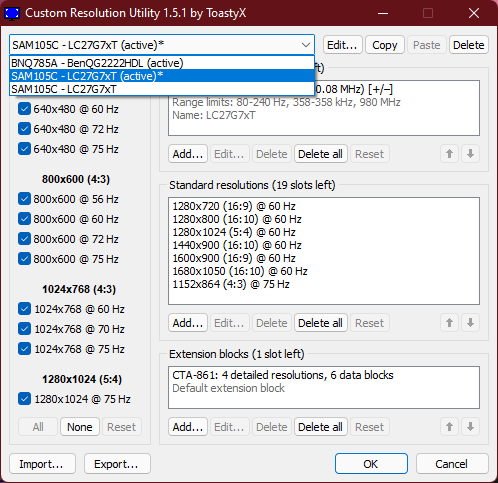The width and height of the screenshot is (498, 483).
Task: Select 1280x720 (16:9) @ 60 Hz entry
Action: point(324,206)
